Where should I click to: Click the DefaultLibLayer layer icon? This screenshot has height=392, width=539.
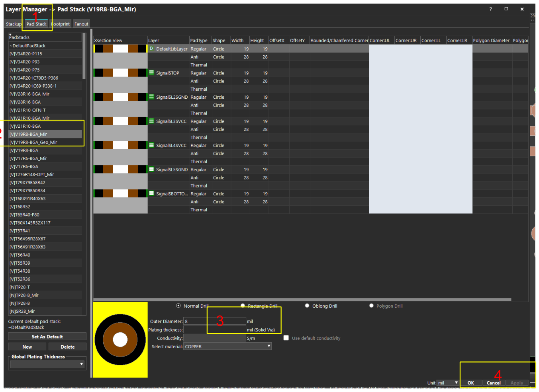151,49
